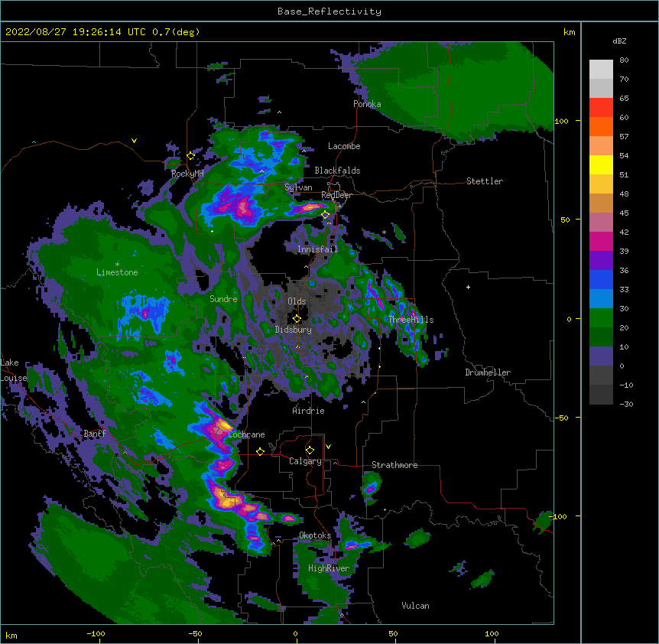Viewport: 659px width, 644px height.
Task: Click the Limestone label
Action: point(117,272)
